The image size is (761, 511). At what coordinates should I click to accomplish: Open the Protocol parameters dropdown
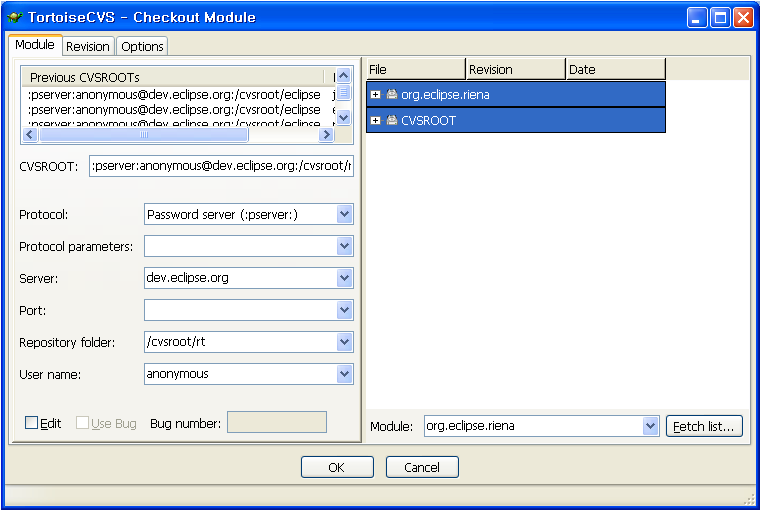[345, 246]
